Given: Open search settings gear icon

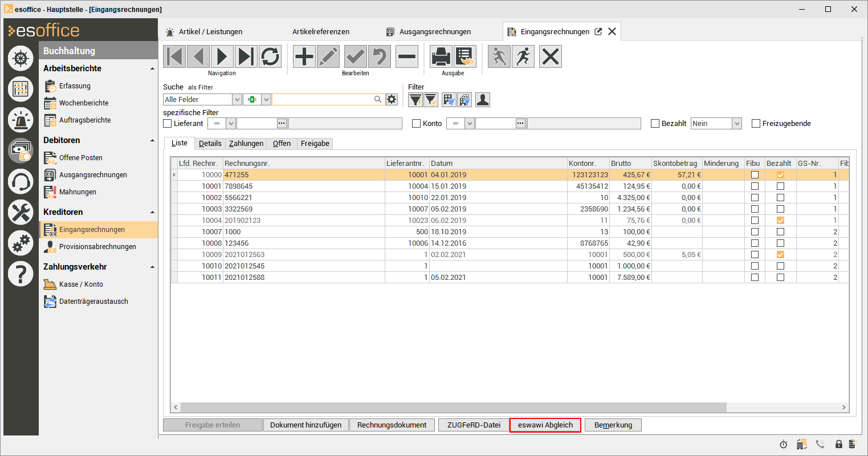Looking at the screenshot, I should coord(392,99).
